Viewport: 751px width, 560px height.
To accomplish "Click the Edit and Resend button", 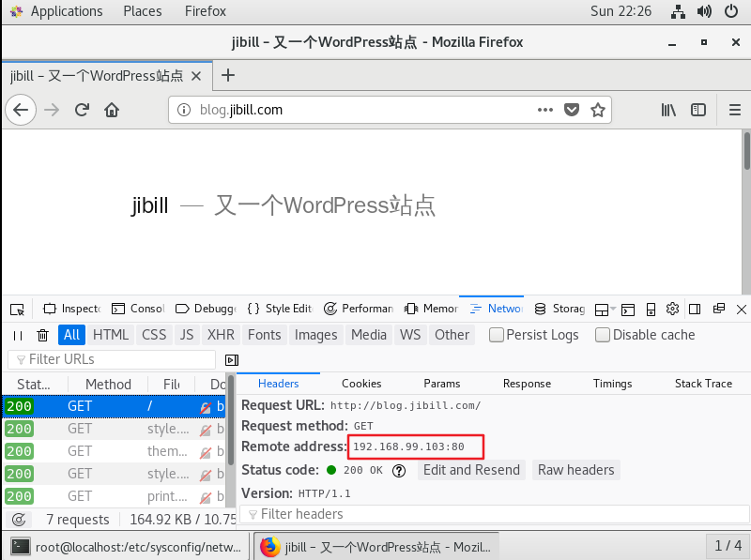I will [x=472, y=471].
